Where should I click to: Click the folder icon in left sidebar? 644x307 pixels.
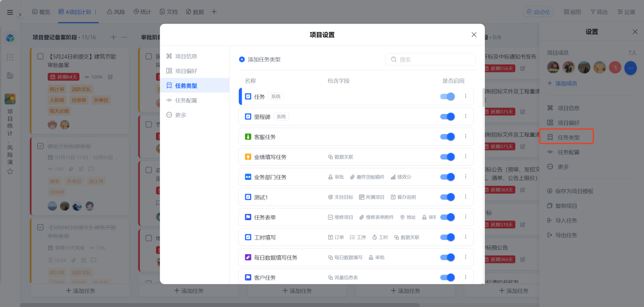click(x=10, y=76)
